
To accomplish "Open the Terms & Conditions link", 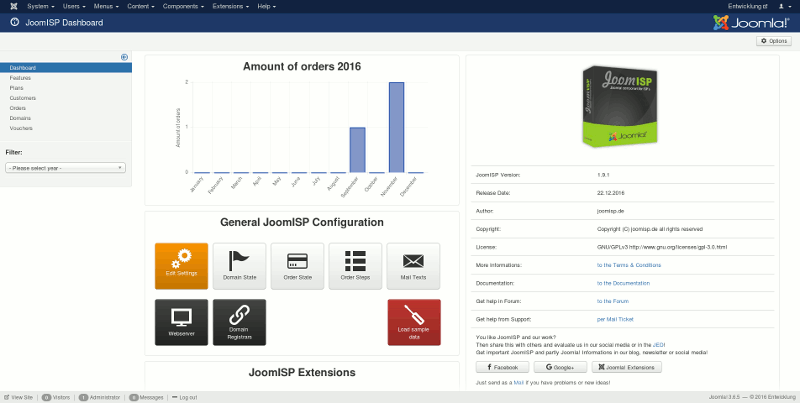I will [629, 265].
